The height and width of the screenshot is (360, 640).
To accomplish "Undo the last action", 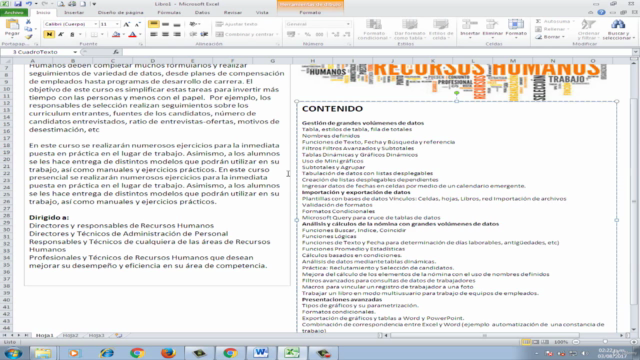I will pyautogui.click(x=29, y=4).
